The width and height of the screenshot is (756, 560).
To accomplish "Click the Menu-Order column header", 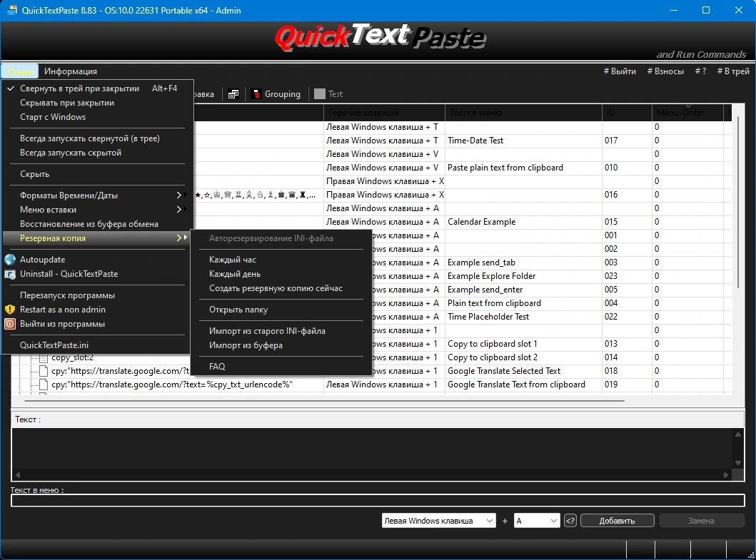I will (x=687, y=113).
